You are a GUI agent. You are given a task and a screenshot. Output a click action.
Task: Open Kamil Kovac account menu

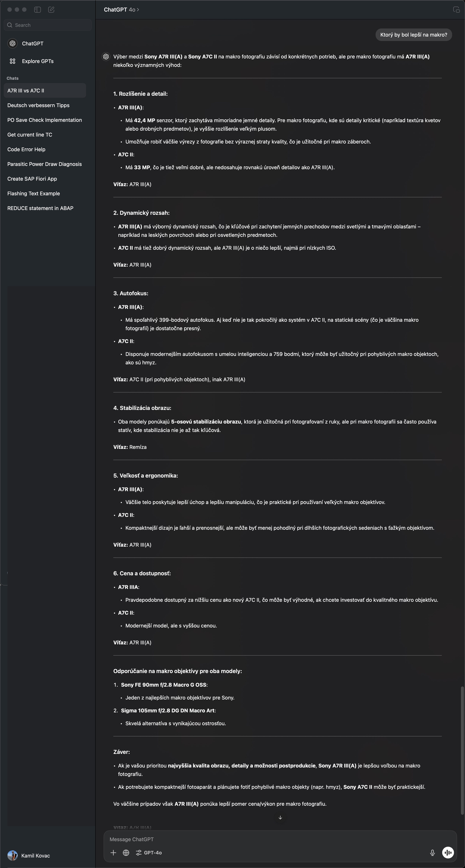(29, 856)
